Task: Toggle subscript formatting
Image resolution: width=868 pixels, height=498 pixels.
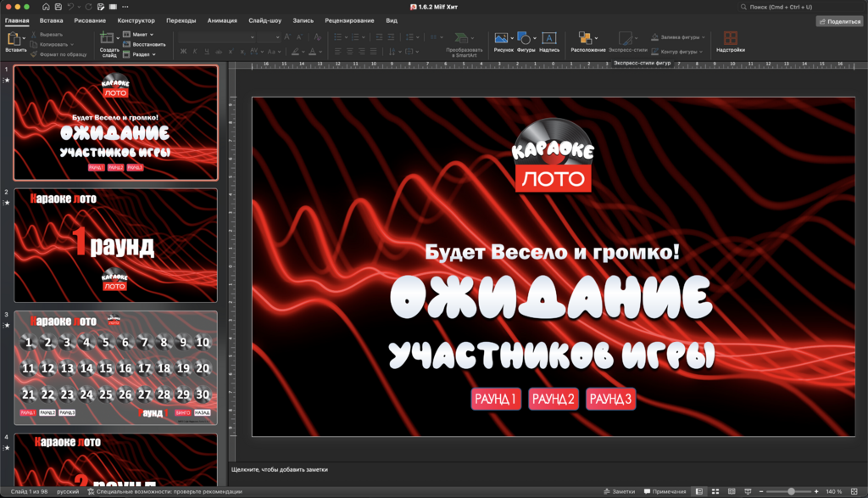Action: 242,52
